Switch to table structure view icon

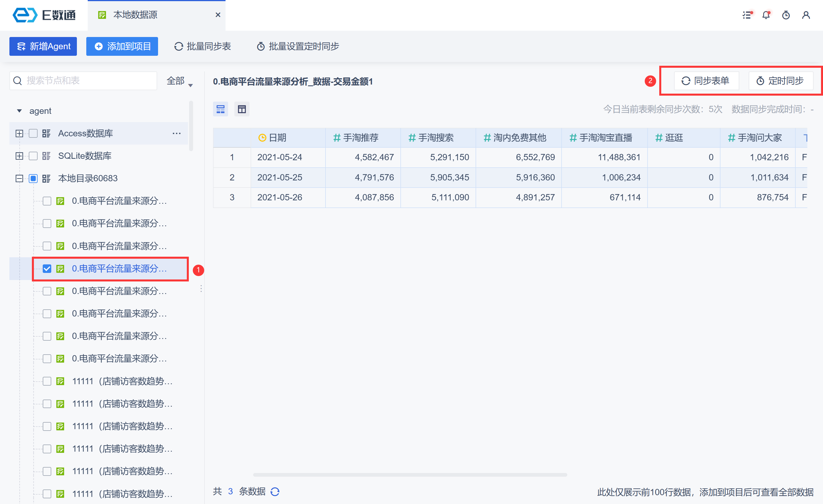[x=242, y=109]
